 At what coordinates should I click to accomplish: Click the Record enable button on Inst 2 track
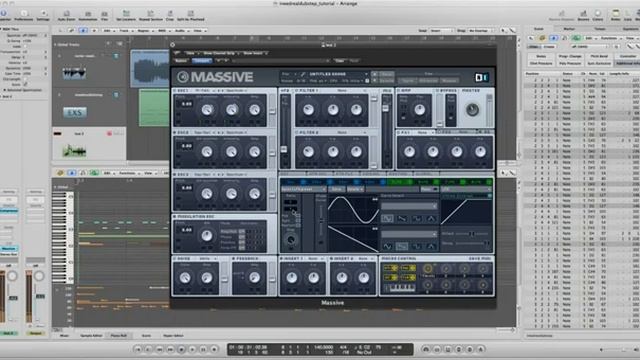pyautogui.click(x=109, y=133)
